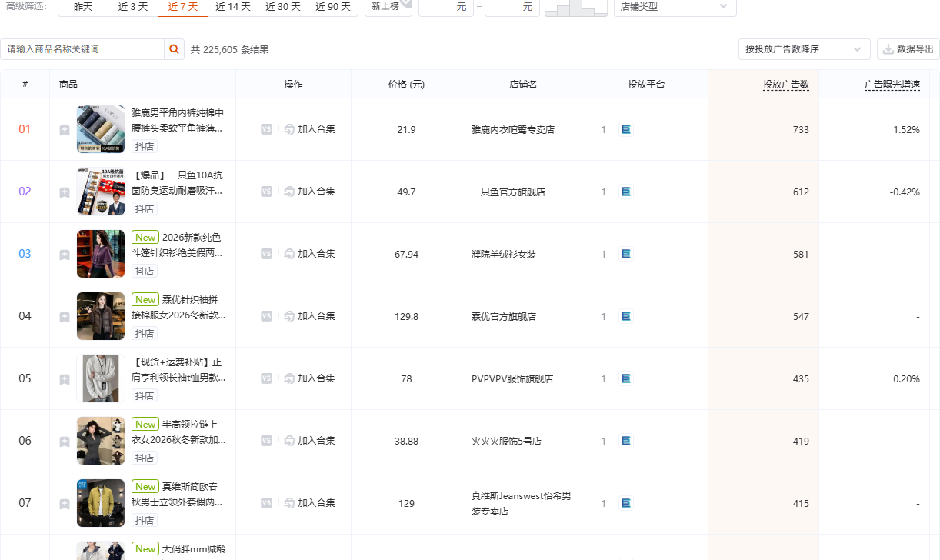The image size is (940, 560).
Task: Click platform icon in 一只鱼官方旗舰店 row
Action: [626, 192]
